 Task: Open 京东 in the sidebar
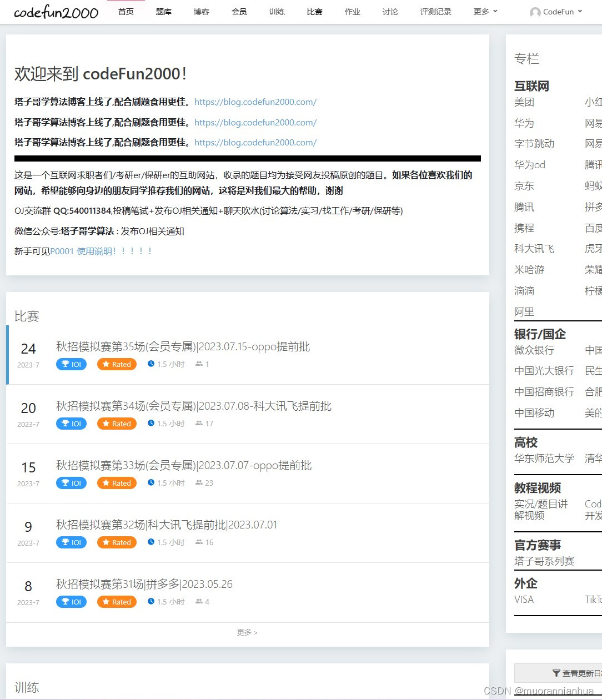click(524, 186)
